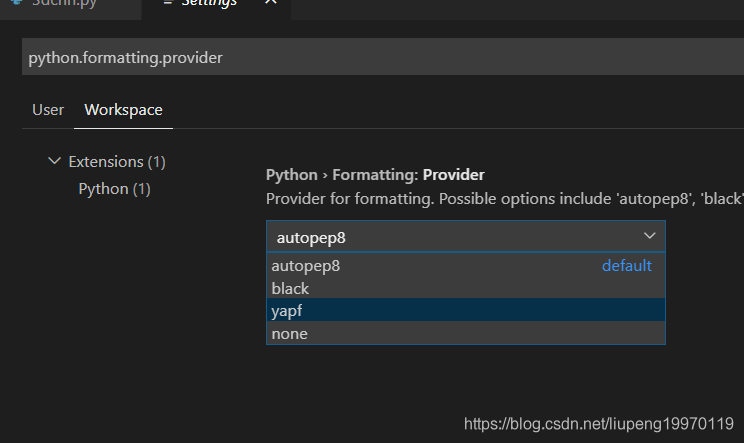744x443 pixels.
Task: Switch to the .py file editor tab
Action: click(x=60, y=4)
